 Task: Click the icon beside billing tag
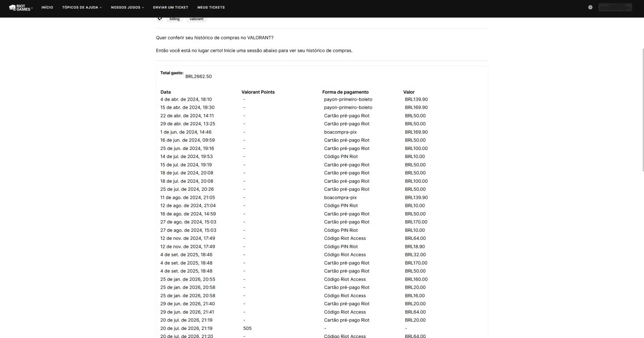(160, 18)
